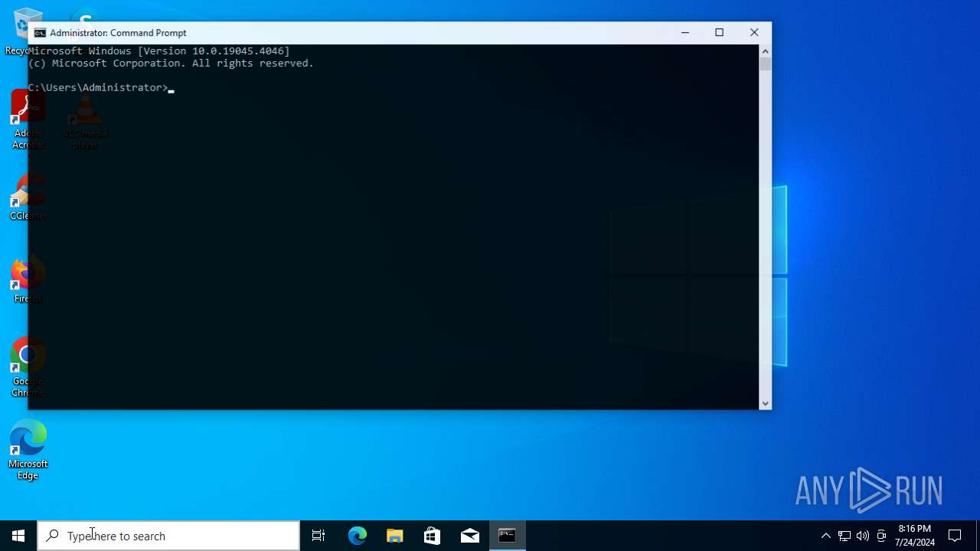Click the Type here to search box
The height and width of the screenshot is (551, 980).
click(x=168, y=536)
